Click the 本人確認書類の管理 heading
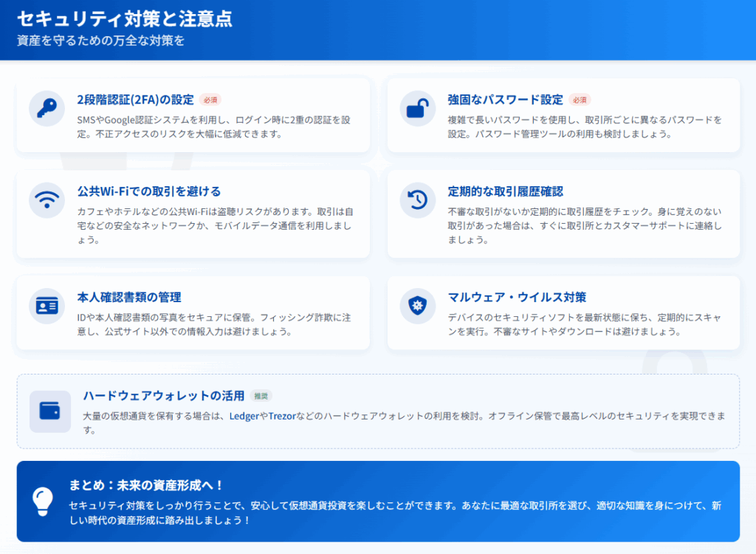The width and height of the screenshot is (756, 554). click(129, 297)
